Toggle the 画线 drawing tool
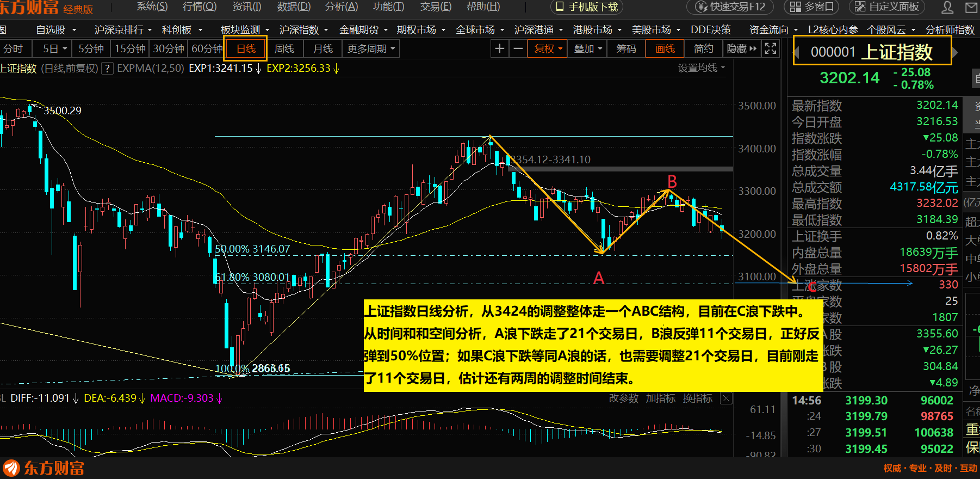The width and height of the screenshot is (980, 479). tap(665, 49)
